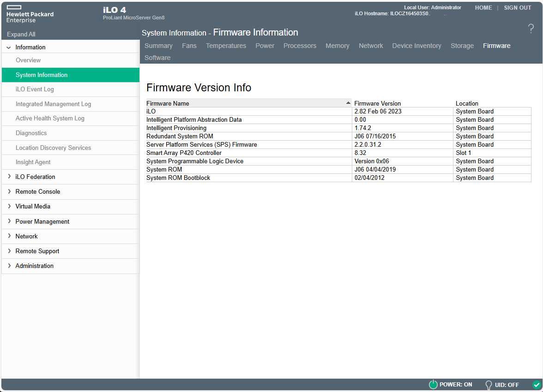Expand the Power Management section

point(9,221)
